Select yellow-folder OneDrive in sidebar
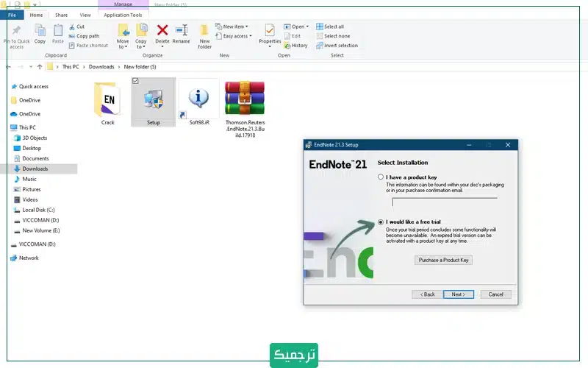The height and width of the screenshot is (368, 588). pos(26,100)
